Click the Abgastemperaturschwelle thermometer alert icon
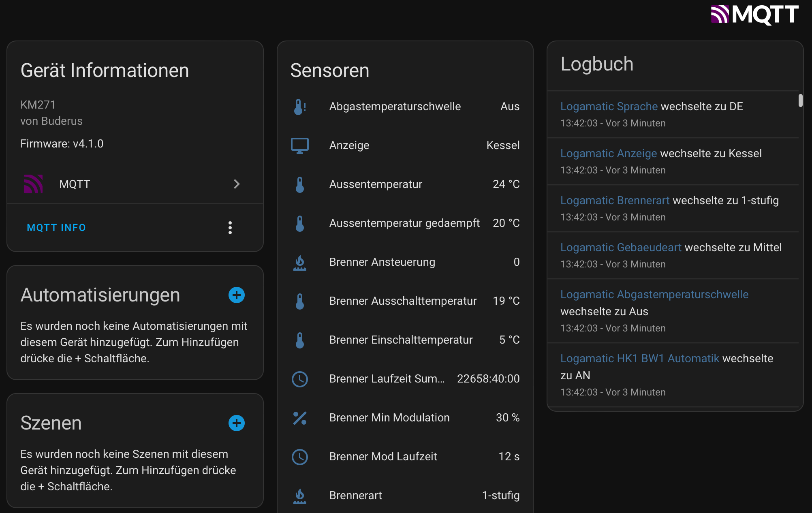812x513 pixels. tap(300, 107)
